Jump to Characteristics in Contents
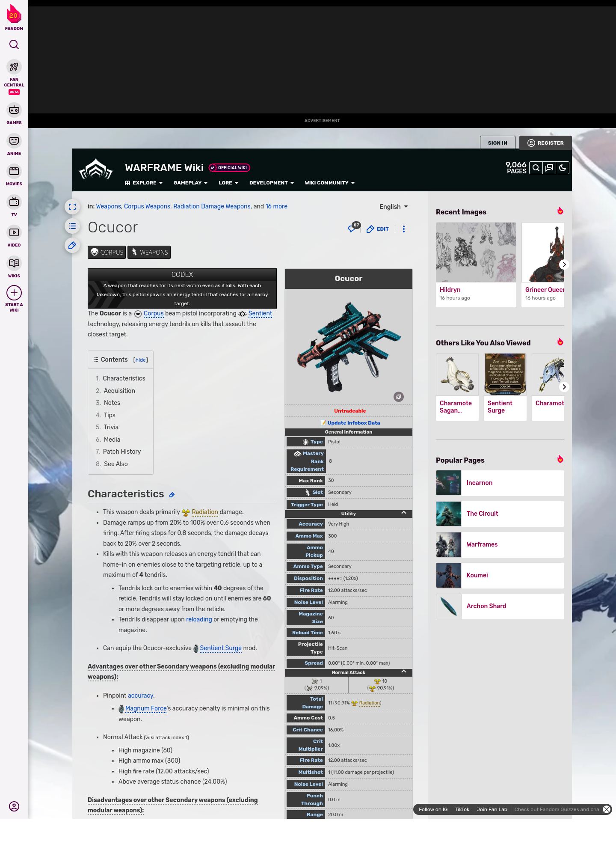This screenshot has width=616, height=856. pos(124,378)
